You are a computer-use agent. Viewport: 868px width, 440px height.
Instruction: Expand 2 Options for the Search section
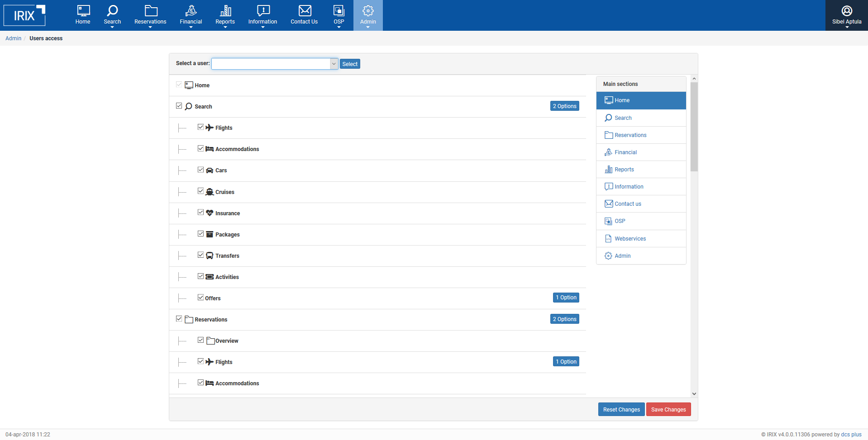[564, 106]
